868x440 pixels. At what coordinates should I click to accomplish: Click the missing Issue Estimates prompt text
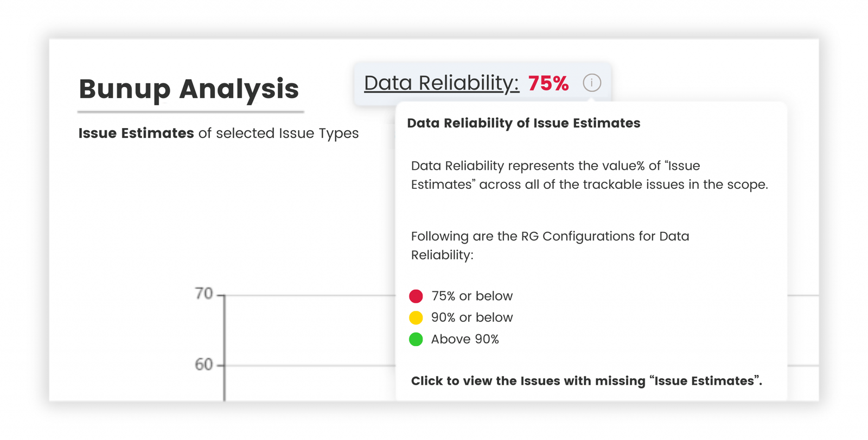click(586, 381)
